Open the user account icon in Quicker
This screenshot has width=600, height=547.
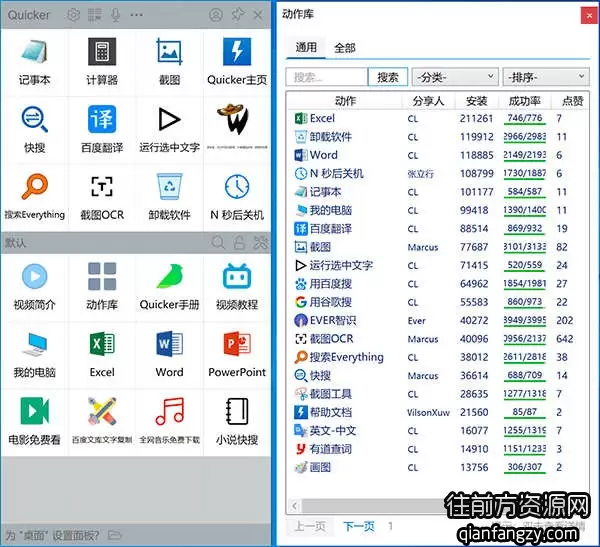[x=216, y=15]
